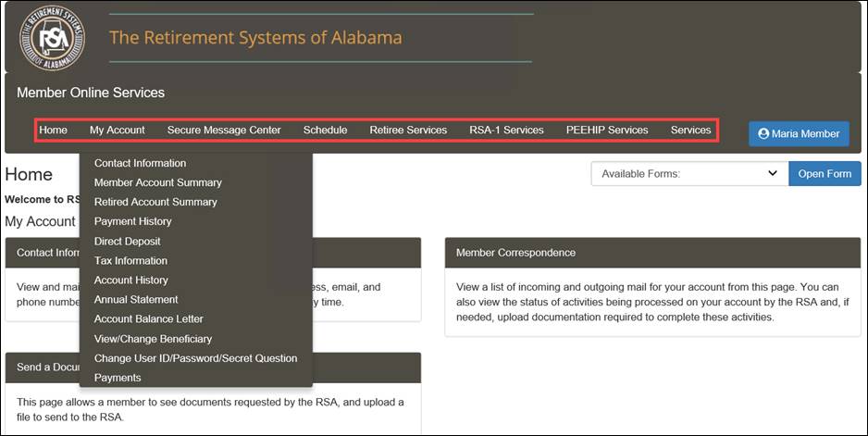The height and width of the screenshot is (436, 868).
Task: Choose Change User ID/Password/Secret Question
Action: [196, 358]
